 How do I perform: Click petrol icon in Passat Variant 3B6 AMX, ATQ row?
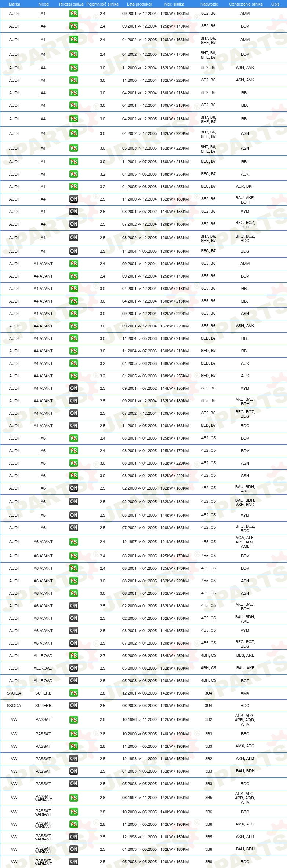(73, 824)
